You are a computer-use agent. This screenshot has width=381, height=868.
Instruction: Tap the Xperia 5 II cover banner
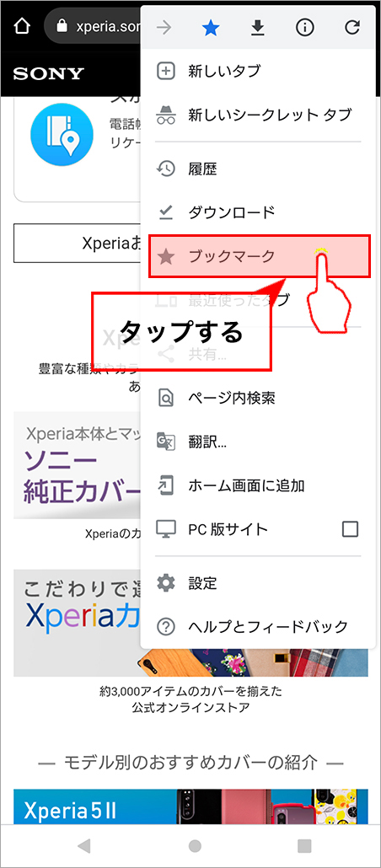[190, 806]
